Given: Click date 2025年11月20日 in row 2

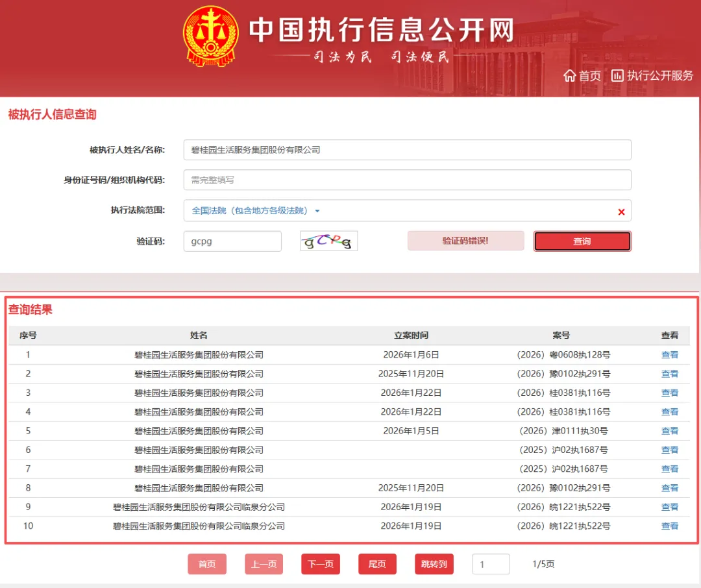Looking at the screenshot, I should click(x=412, y=374).
